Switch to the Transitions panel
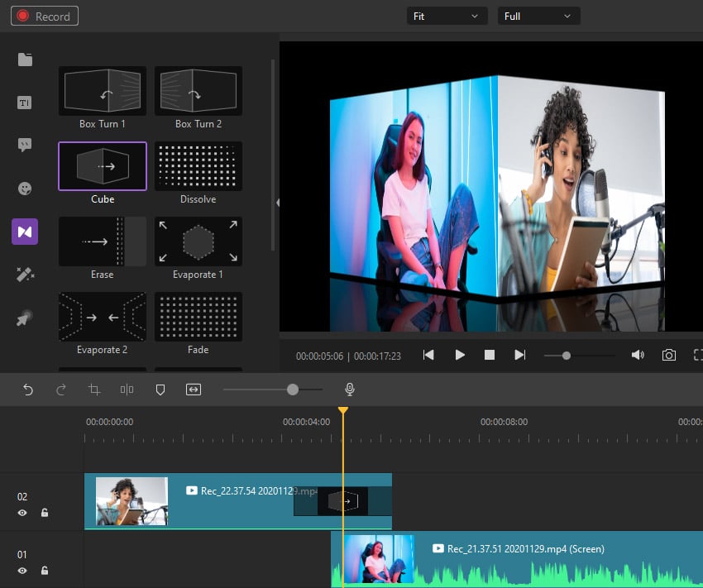This screenshot has width=703, height=588. point(24,232)
